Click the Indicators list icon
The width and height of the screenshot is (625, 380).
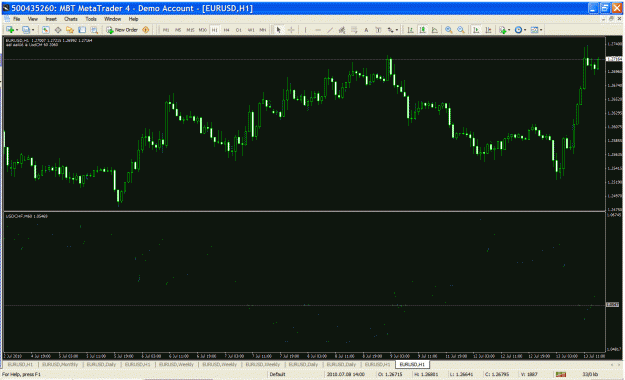click(x=502, y=30)
